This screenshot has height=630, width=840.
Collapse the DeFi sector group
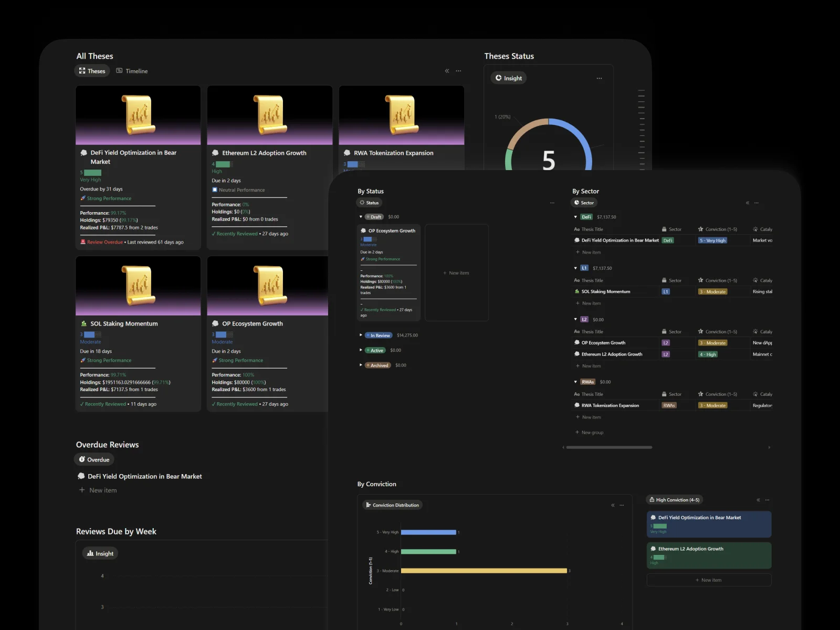click(575, 217)
